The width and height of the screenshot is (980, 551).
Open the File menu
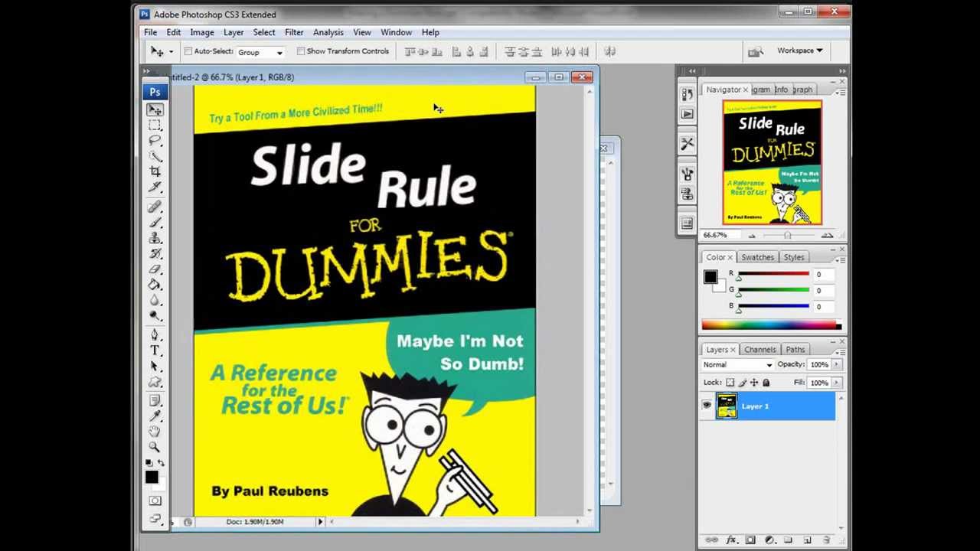pos(150,32)
